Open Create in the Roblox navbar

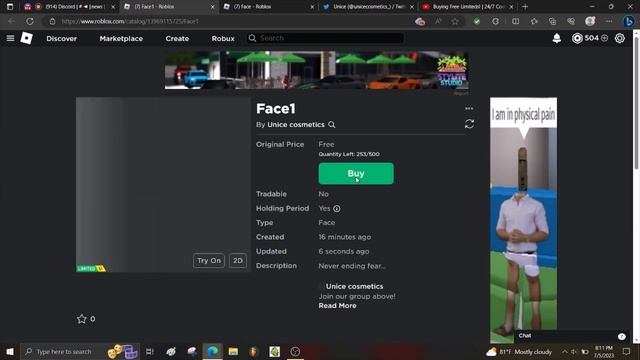pyautogui.click(x=177, y=38)
